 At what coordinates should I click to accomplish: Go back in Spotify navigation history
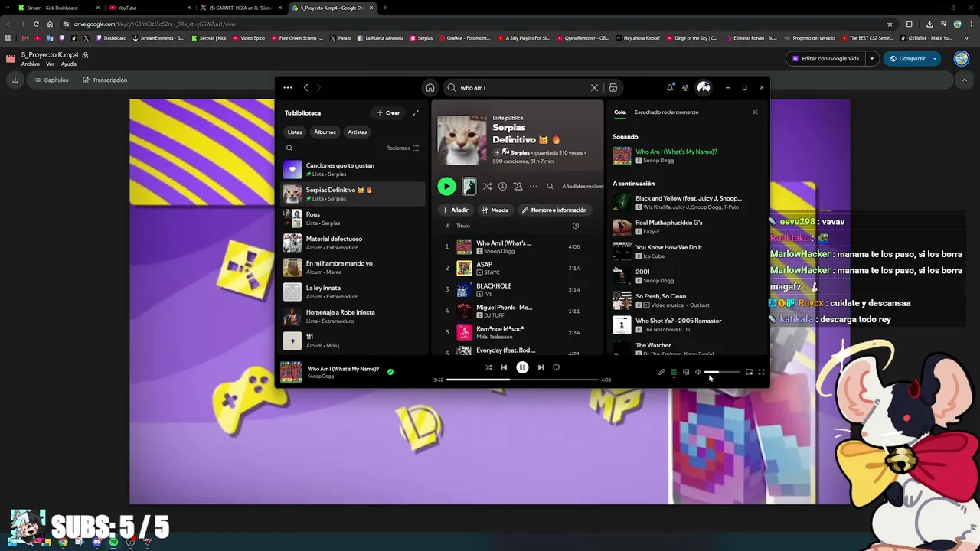[305, 88]
